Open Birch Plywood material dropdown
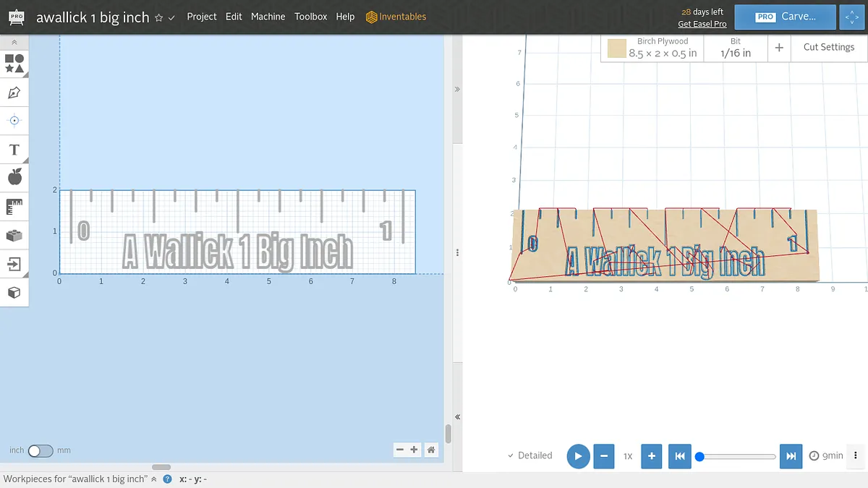This screenshot has height=488, width=868. tap(652, 48)
